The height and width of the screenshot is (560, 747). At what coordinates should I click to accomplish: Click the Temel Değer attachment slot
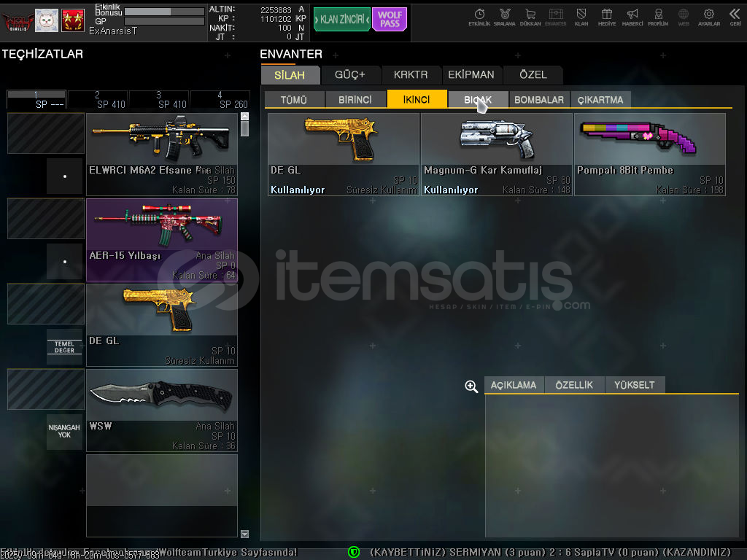click(x=64, y=346)
